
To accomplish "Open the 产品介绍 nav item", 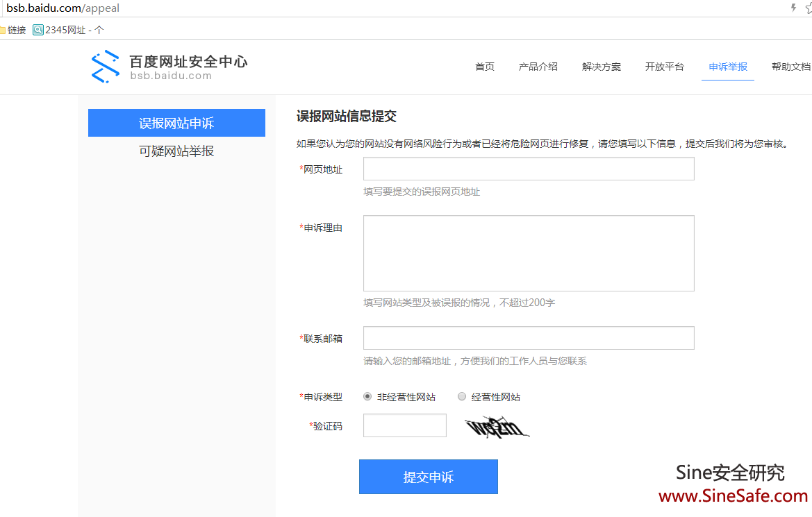I will tap(538, 67).
